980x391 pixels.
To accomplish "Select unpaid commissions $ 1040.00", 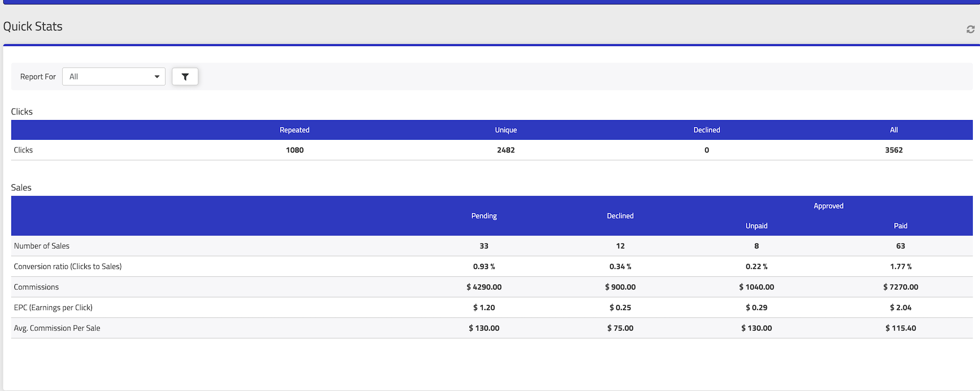I will pos(756,287).
